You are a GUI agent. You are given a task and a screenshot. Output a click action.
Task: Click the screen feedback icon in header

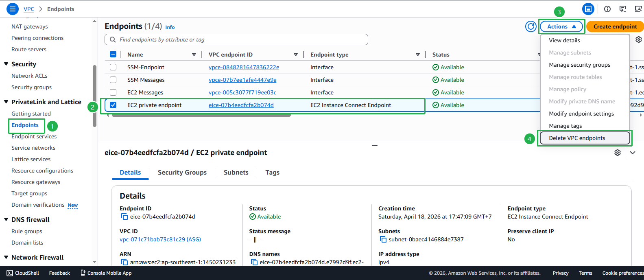tap(623, 9)
